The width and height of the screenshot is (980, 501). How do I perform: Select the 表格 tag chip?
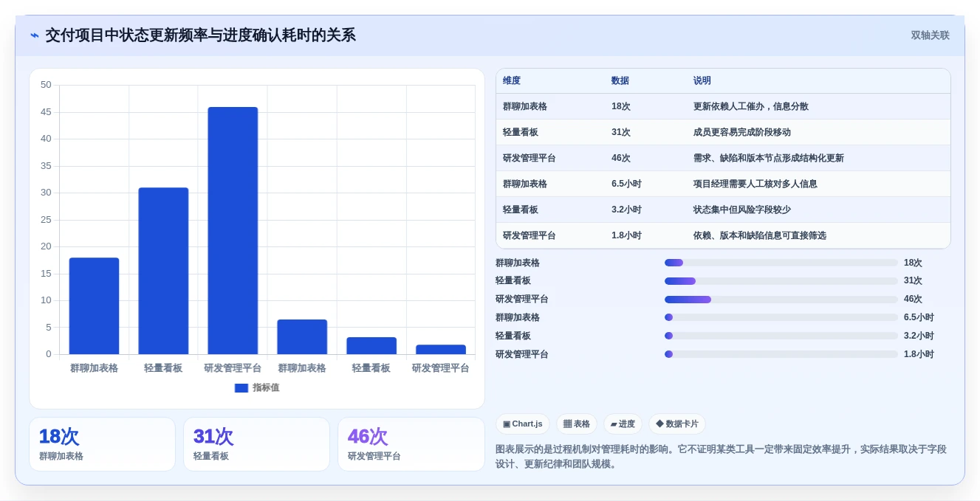pos(577,424)
